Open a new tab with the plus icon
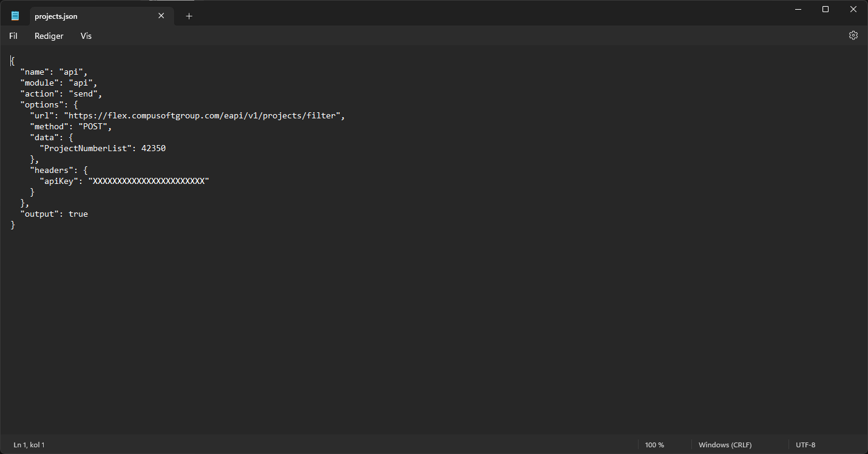The image size is (868, 454). tap(188, 16)
